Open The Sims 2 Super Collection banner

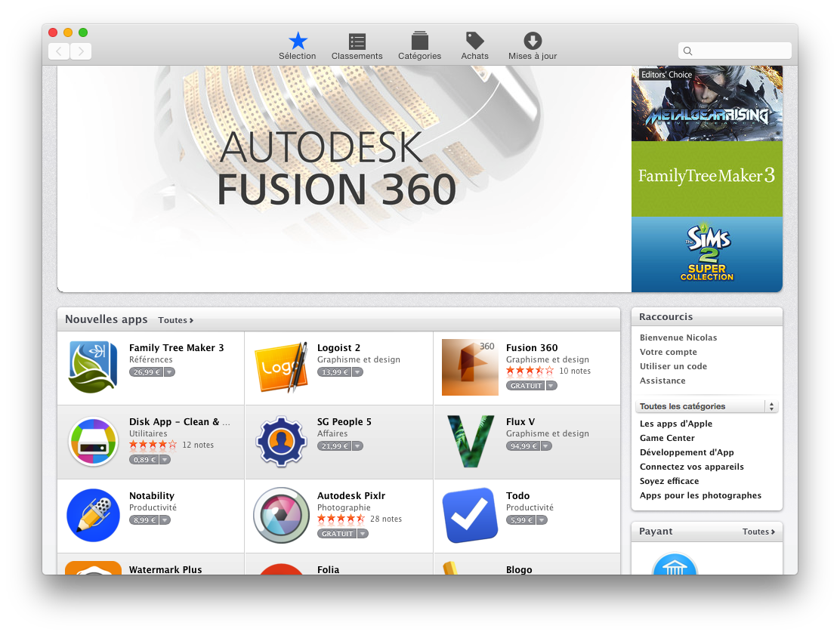(706, 254)
